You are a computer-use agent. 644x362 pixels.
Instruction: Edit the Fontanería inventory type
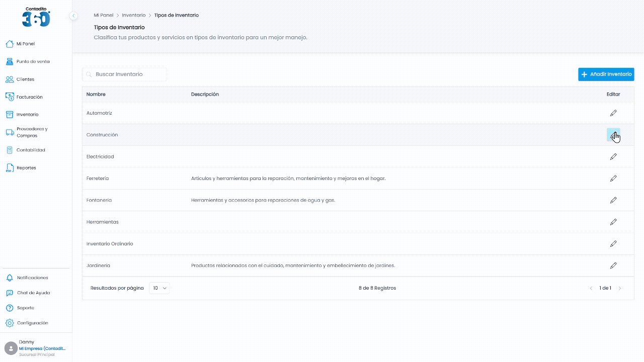(613, 200)
